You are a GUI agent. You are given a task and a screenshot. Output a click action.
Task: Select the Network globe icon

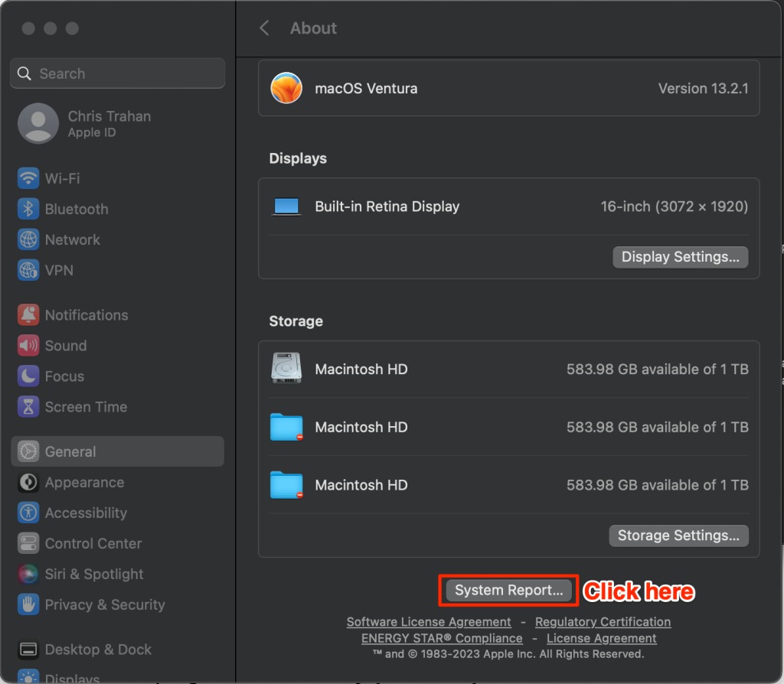point(28,239)
